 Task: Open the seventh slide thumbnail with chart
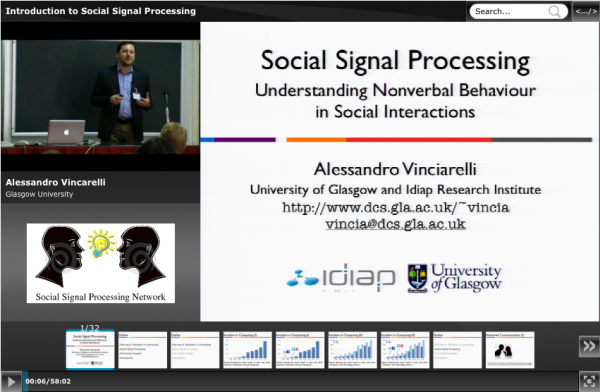coord(405,350)
